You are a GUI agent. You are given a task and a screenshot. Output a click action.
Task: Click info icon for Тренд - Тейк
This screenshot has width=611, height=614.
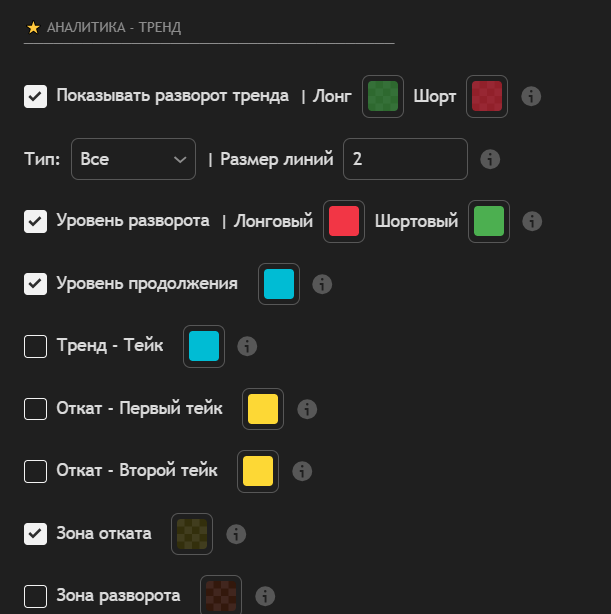(247, 346)
